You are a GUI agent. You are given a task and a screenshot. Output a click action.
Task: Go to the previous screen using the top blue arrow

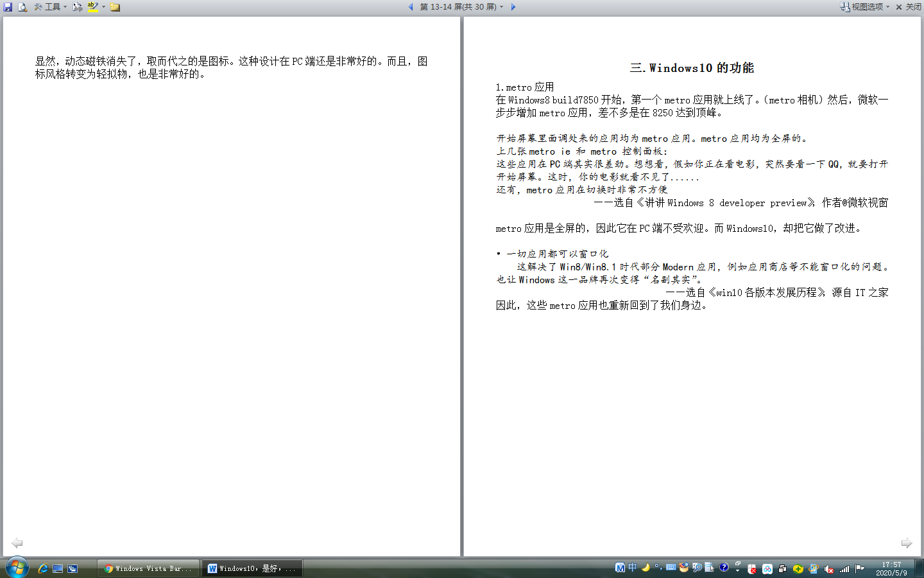pos(411,7)
